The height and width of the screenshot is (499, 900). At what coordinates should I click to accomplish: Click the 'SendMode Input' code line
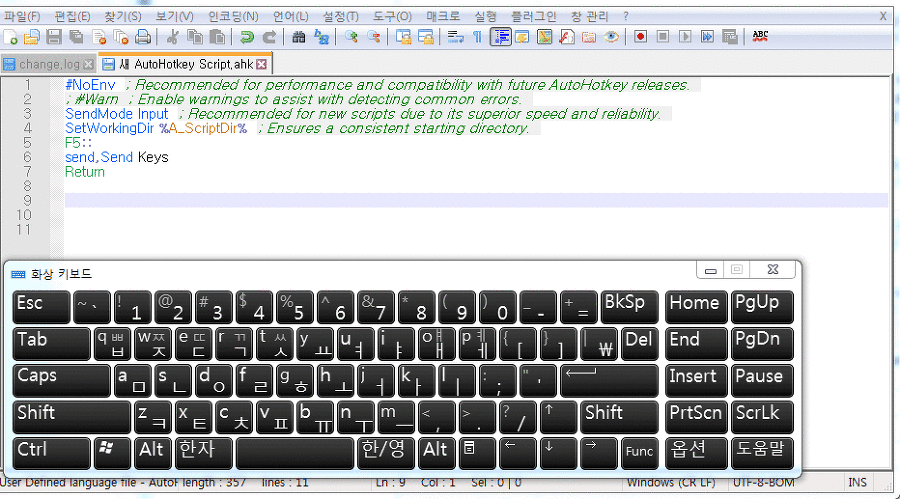click(x=117, y=114)
